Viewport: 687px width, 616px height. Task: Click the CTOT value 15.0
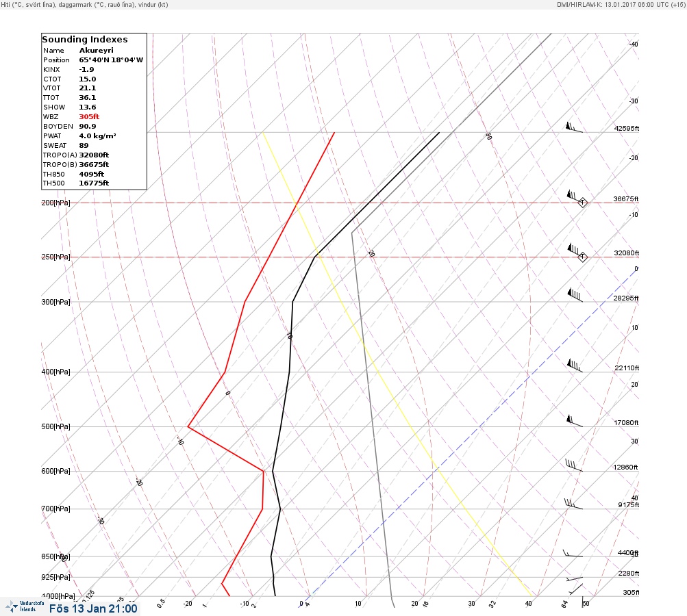[x=88, y=79]
